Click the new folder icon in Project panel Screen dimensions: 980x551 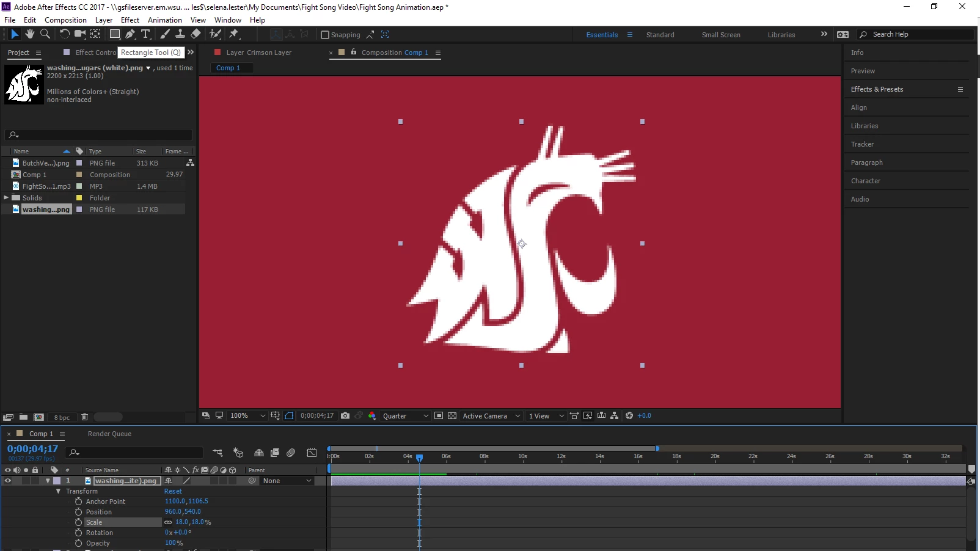pyautogui.click(x=23, y=417)
